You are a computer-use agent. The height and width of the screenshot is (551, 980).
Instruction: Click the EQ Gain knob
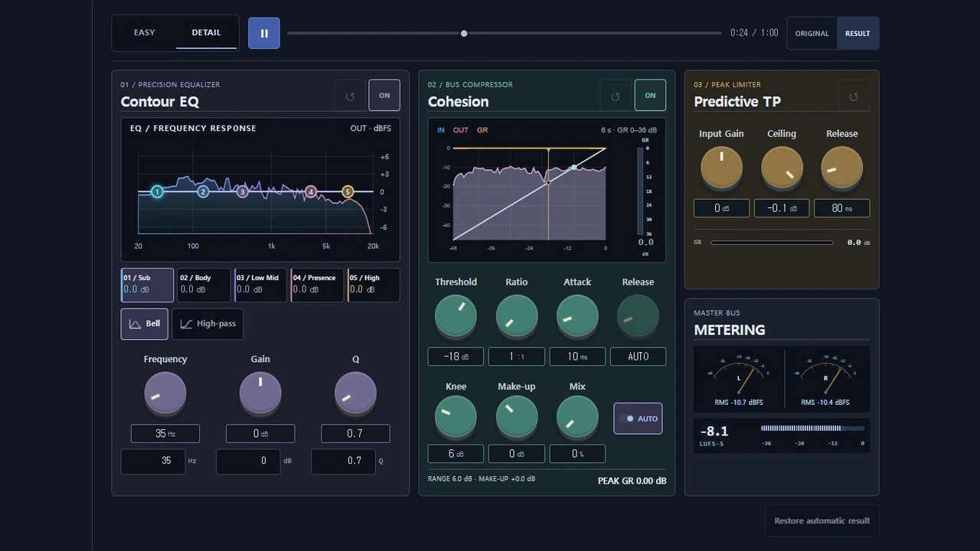click(x=260, y=393)
